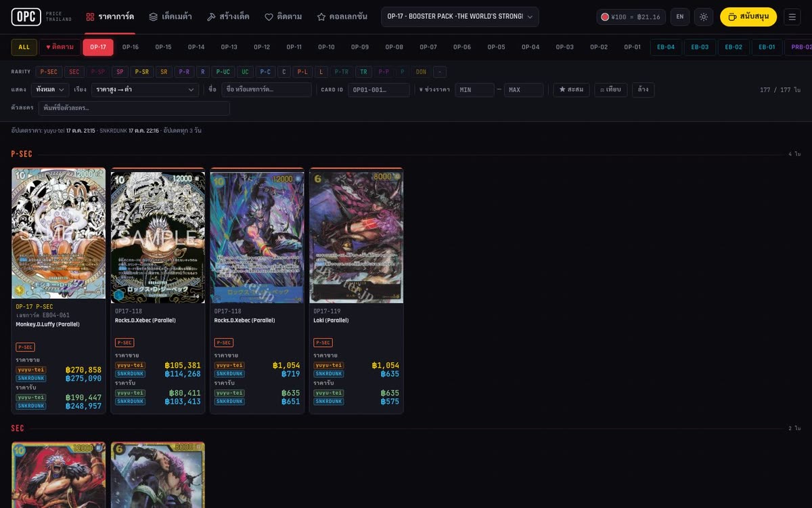Open the hamburger menu icon
Viewport: 812px width, 508px height.
[x=792, y=17]
